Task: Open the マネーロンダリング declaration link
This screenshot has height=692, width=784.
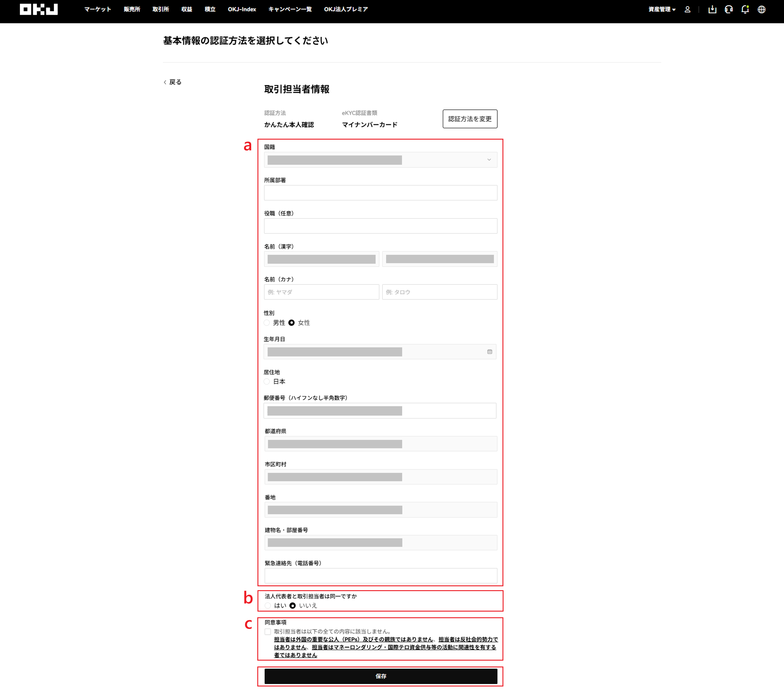Action: click(404, 647)
